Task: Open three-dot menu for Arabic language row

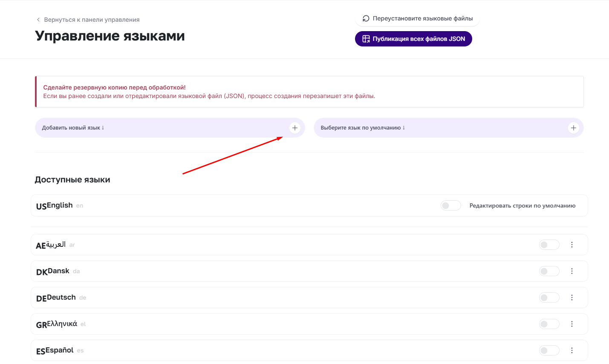Action: pos(571,245)
